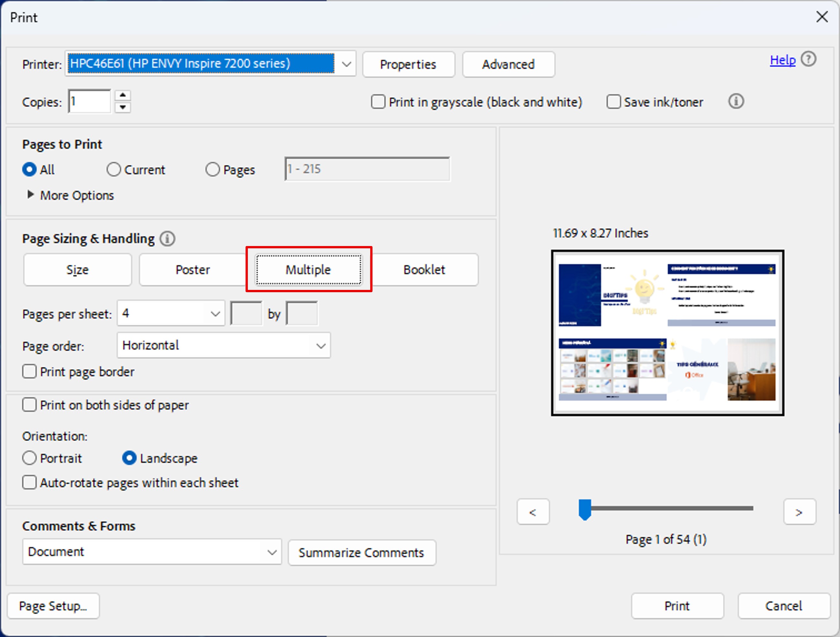Open the Comments & Forms Document dropdown
The height and width of the screenshot is (637, 840).
(152, 552)
